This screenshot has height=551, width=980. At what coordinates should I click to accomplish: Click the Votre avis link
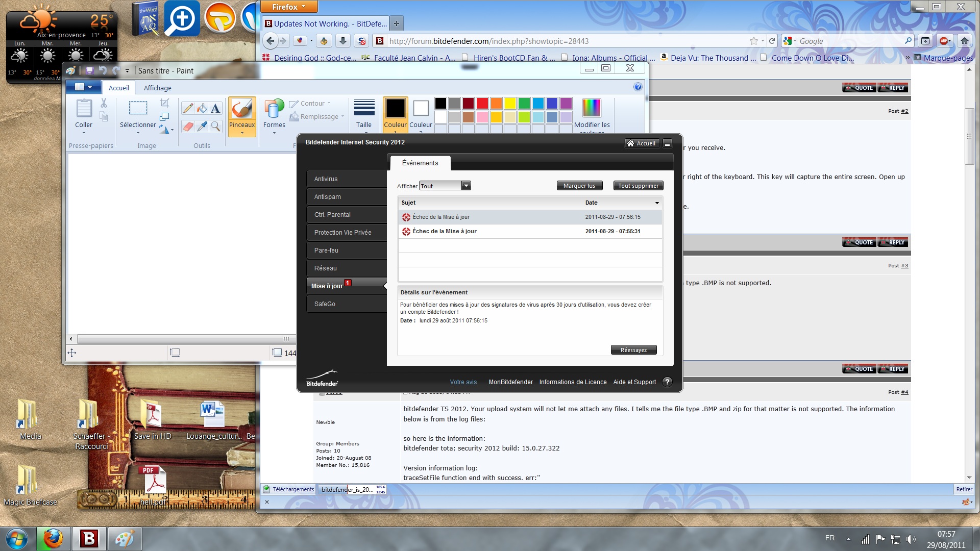463,382
